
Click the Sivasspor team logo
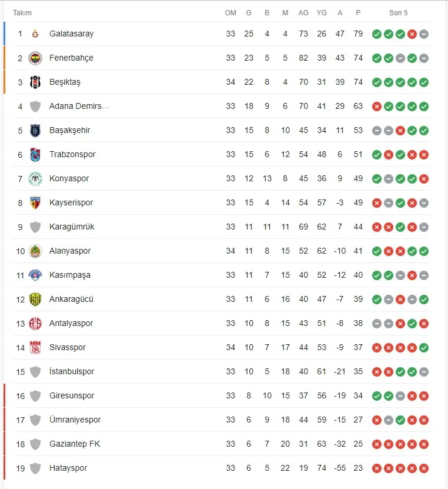[x=35, y=347]
